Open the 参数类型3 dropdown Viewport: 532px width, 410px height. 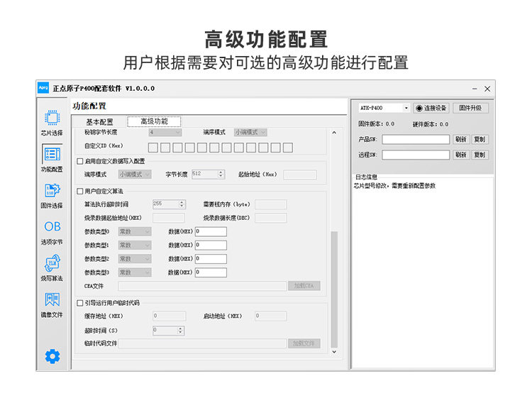pyautogui.click(x=135, y=272)
